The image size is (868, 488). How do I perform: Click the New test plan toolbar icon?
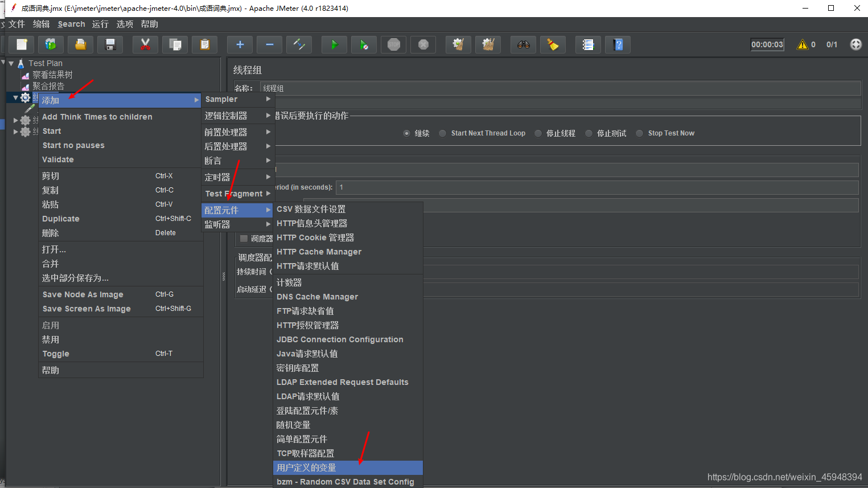(x=22, y=44)
